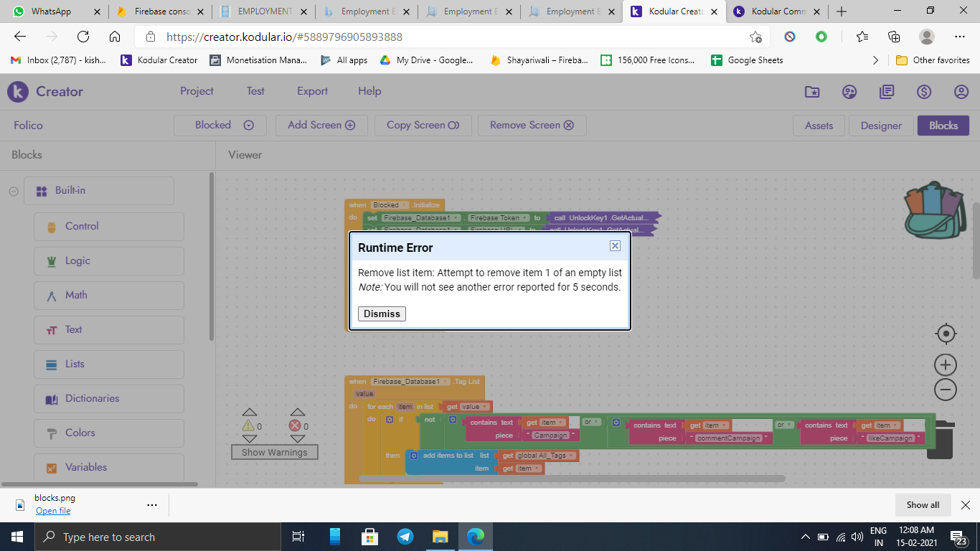The height and width of the screenshot is (551, 980).
Task: Zoom in on the blocks workspace
Action: [946, 364]
